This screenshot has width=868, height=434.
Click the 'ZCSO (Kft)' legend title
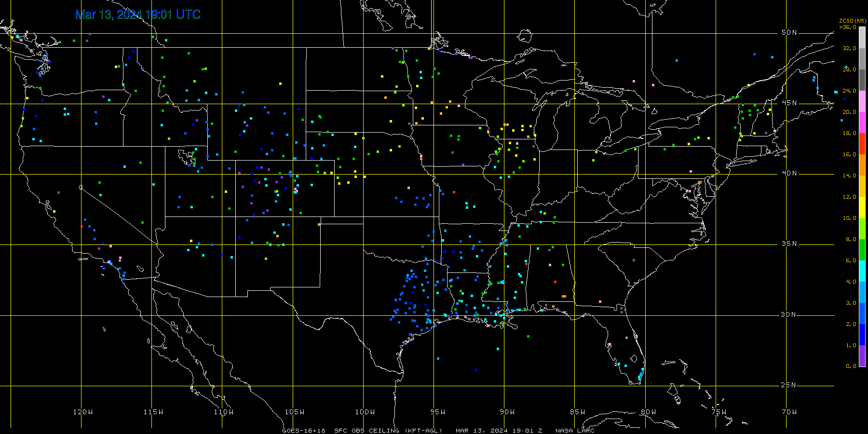(x=853, y=21)
